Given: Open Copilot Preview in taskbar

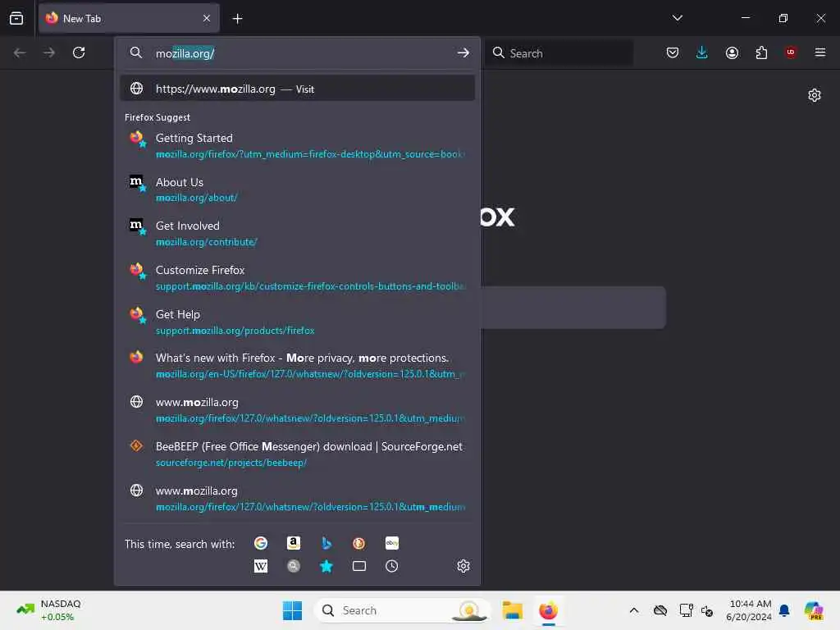Looking at the screenshot, I should pos(814,610).
